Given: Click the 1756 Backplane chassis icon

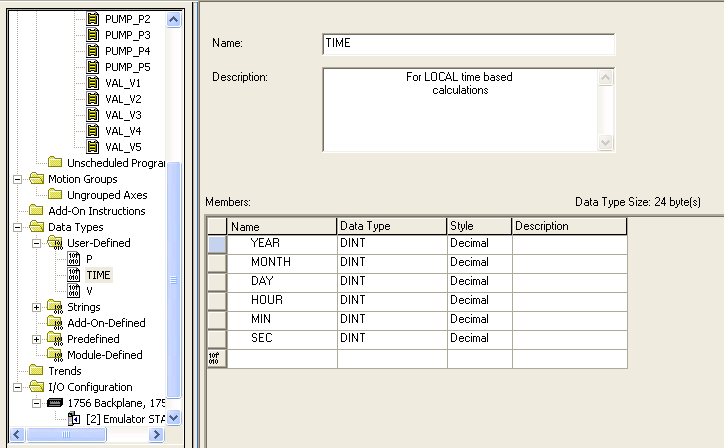Looking at the screenshot, I should coord(55,403).
